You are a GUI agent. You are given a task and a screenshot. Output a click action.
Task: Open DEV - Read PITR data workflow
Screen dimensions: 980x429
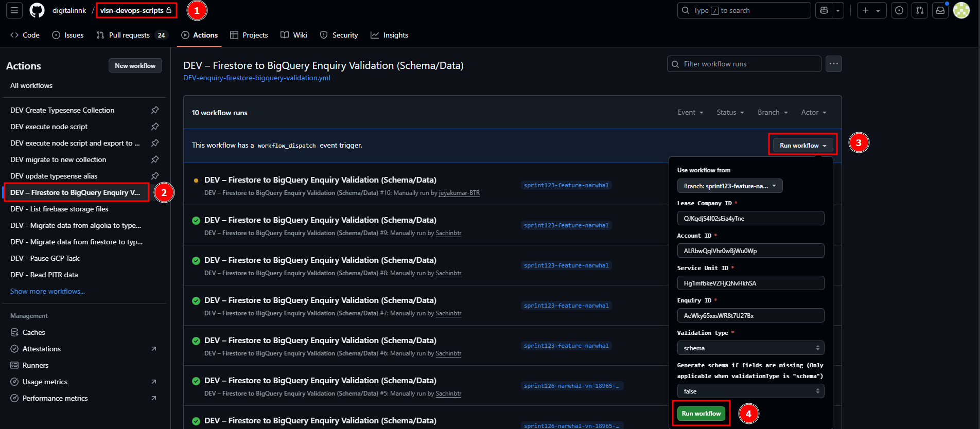(x=44, y=275)
